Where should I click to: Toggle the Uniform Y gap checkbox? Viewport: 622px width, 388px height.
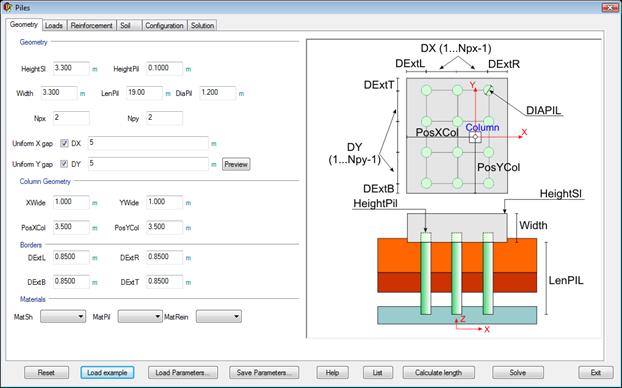coord(64,163)
